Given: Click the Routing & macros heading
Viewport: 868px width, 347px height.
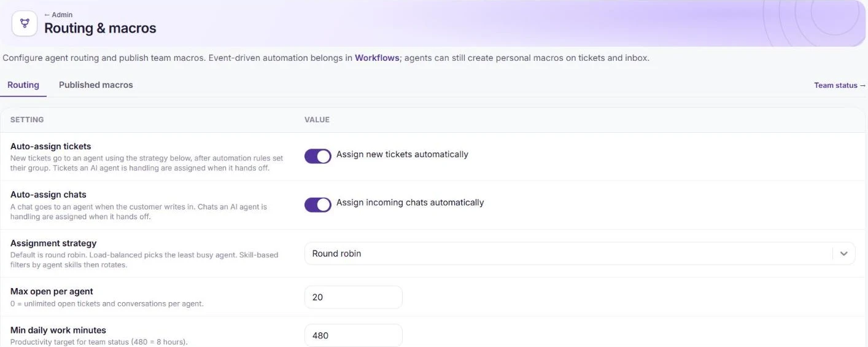Looking at the screenshot, I should point(100,28).
